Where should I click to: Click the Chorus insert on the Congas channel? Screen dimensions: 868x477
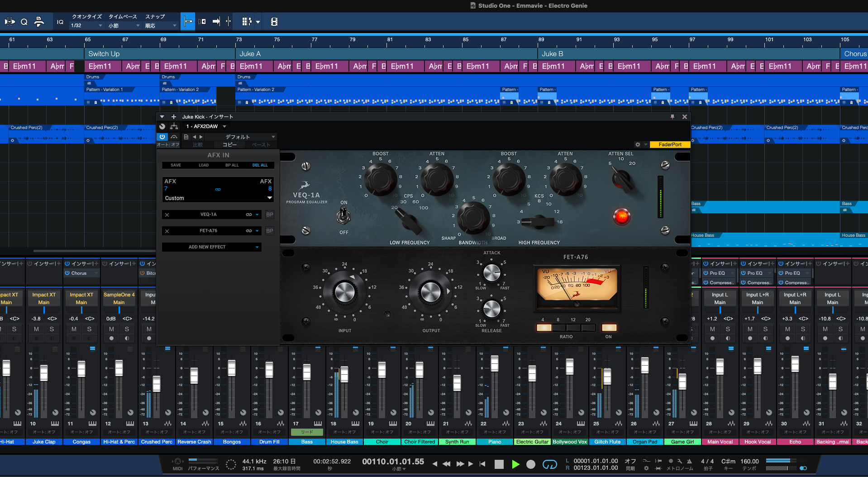pos(81,273)
